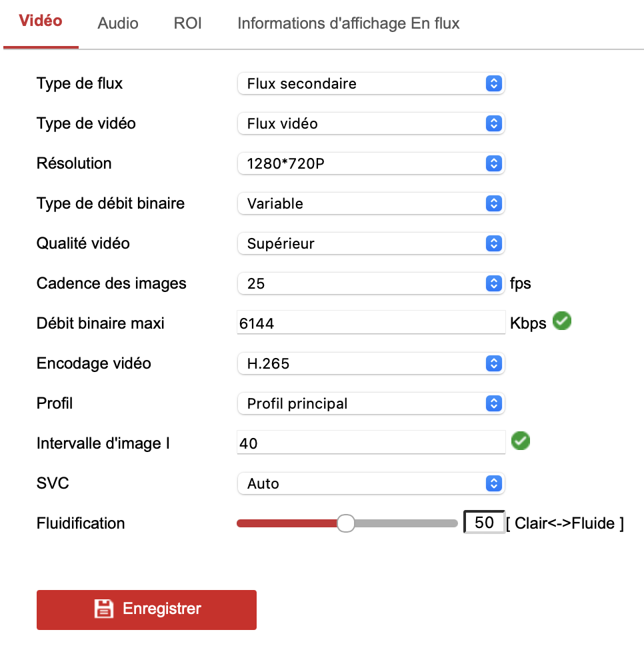Click the floppy disk icon on Enregistrer
Screen dimensions: 644x656
click(103, 609)
